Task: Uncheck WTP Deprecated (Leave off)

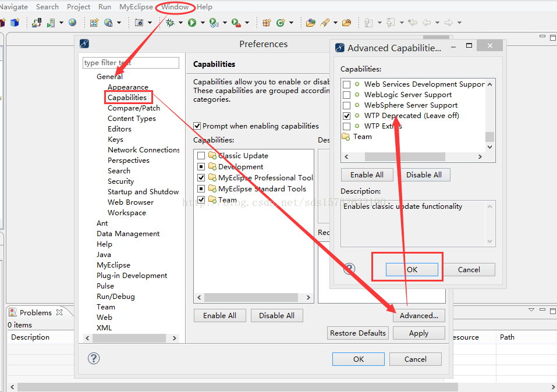Action: click(x=347, y=116)
